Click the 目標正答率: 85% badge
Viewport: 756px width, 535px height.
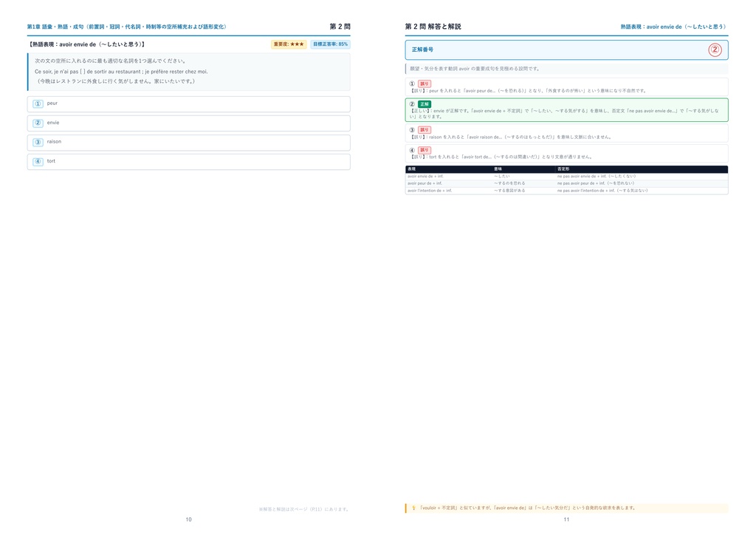click(x=330, y=44)
